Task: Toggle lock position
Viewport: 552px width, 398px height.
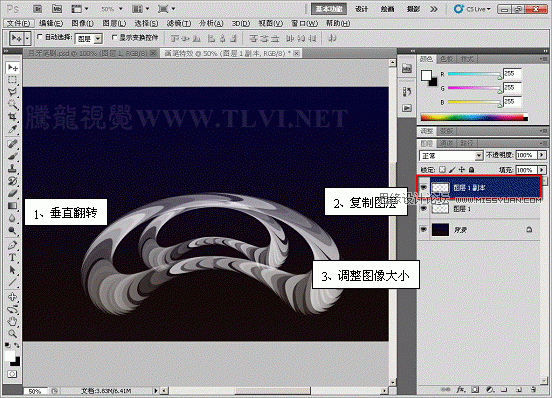Action: [462, 170]
